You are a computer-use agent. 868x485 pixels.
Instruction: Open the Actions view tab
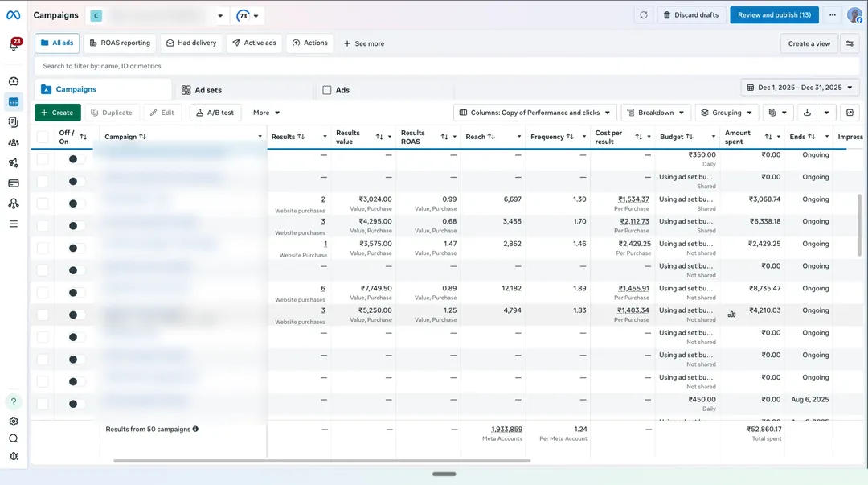310,43
